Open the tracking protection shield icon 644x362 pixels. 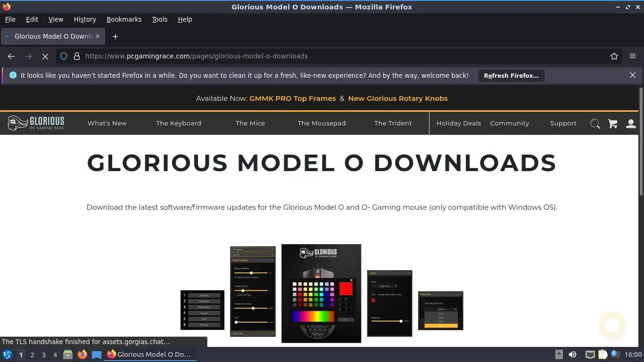click(64, 56)
